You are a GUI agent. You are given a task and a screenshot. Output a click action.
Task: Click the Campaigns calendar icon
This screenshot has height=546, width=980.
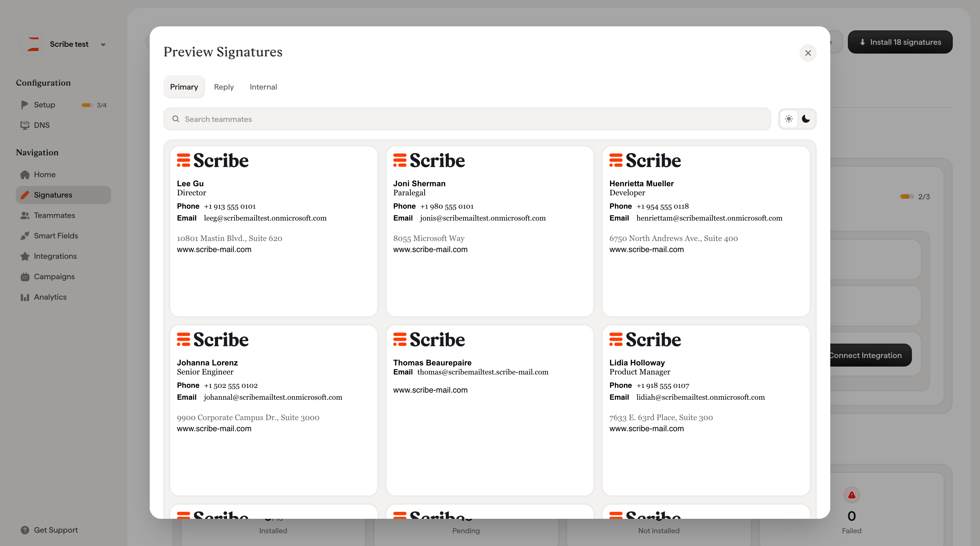25,277
